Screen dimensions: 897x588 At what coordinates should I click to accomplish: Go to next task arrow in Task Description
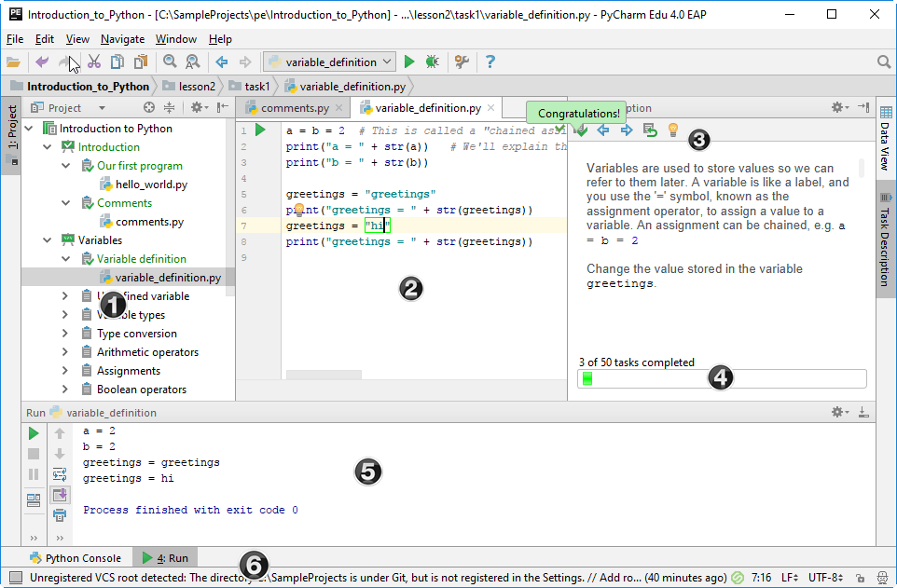pyautogui.click(x=627, y=130)
